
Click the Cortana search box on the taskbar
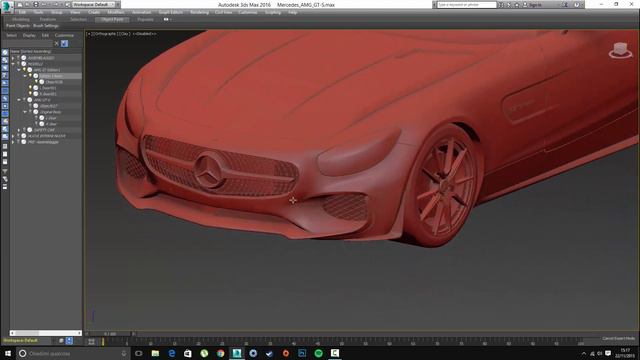click(73, 353)
